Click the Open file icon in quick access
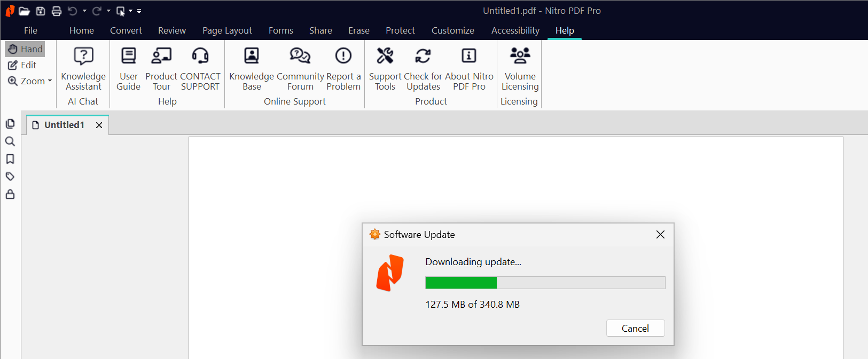 click(24, 11)
